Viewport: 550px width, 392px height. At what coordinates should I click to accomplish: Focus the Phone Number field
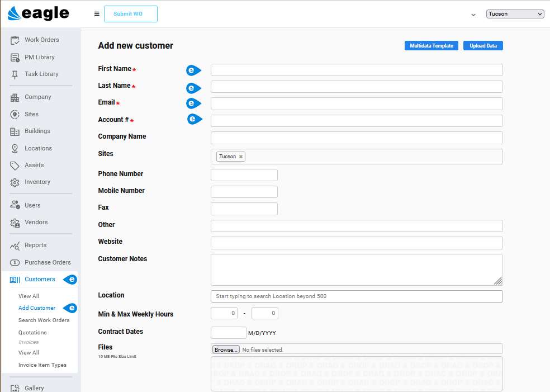(x=244, y=175)
